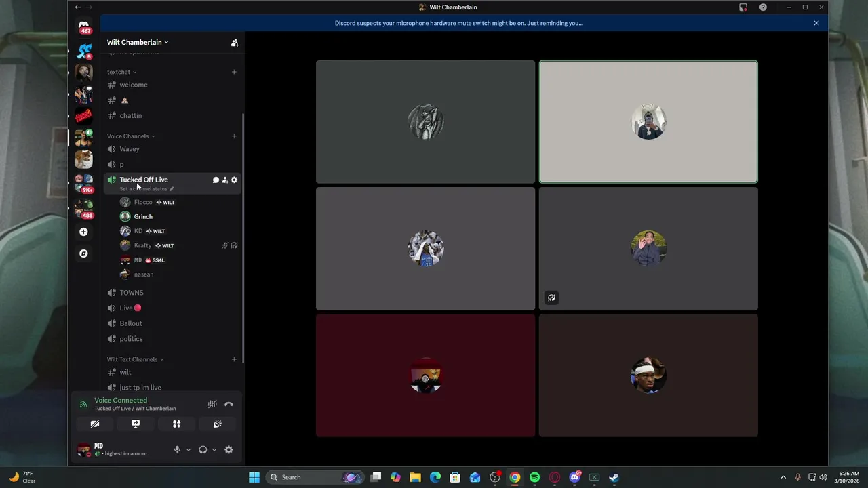This screenshot has height=488, width=868.
Task: Open Discord direct messages home icon
Action: [x=84, y=26]
